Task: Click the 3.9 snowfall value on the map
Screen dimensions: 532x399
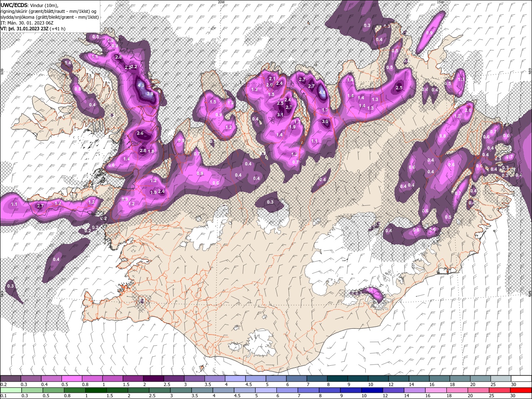Action: click(150, 94)
